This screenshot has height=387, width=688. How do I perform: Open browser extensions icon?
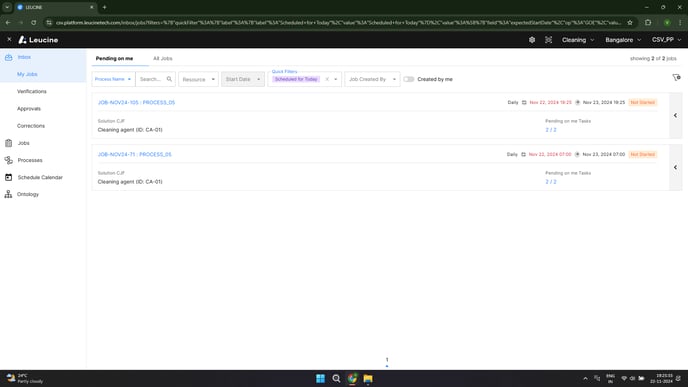pyautogui.click(x=648, y=22)
